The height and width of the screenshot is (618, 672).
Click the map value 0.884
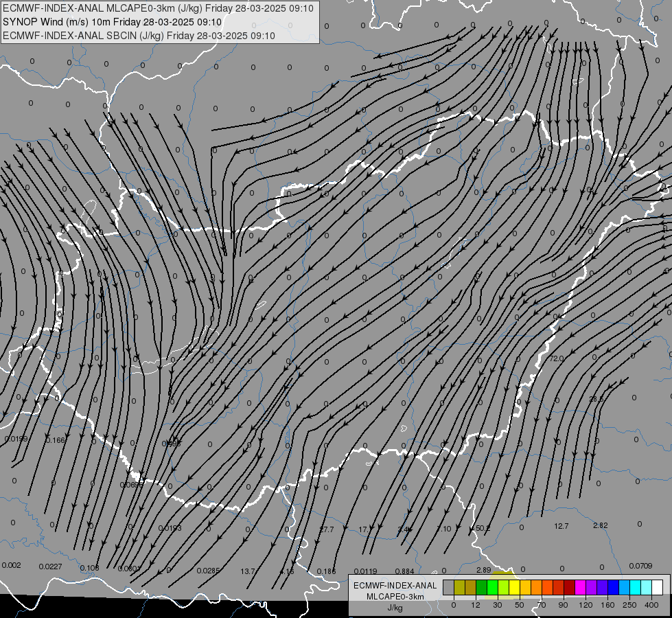404,571
